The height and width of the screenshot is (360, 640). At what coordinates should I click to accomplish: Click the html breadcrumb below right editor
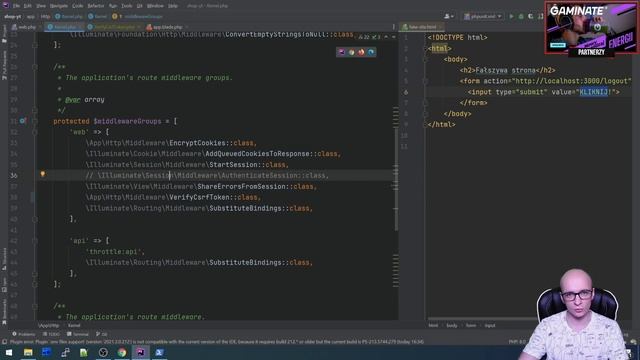tap(433, 326)
